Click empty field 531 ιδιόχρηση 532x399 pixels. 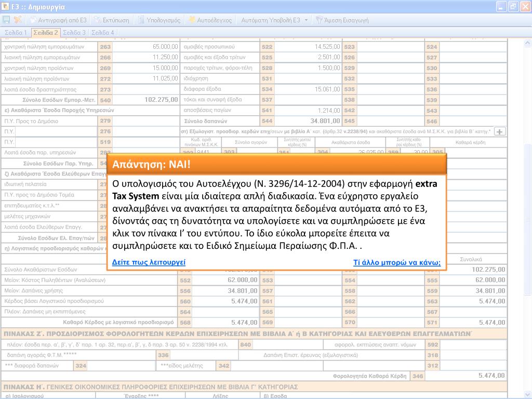308,78
